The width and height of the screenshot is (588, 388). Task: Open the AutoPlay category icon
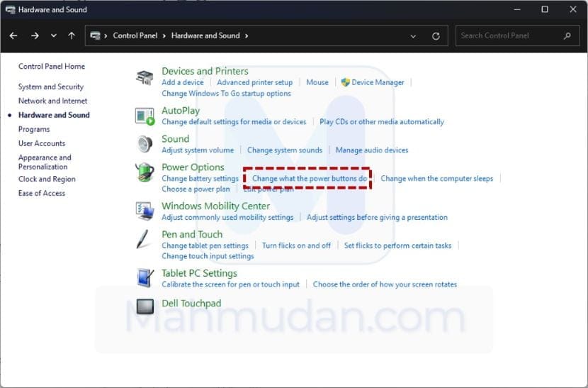tap(145, 116)
